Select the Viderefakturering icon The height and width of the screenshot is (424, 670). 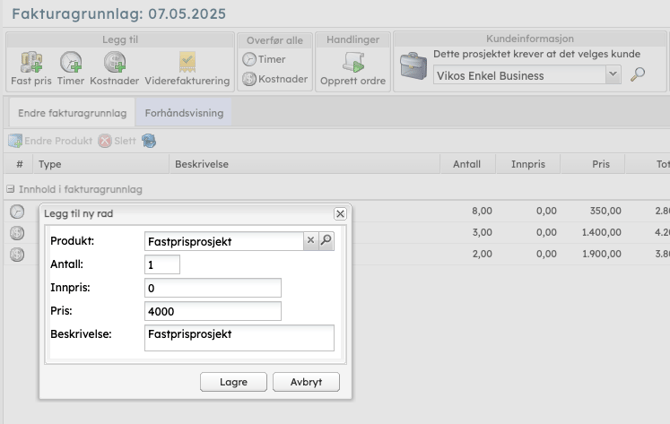(x=187, y=63)
